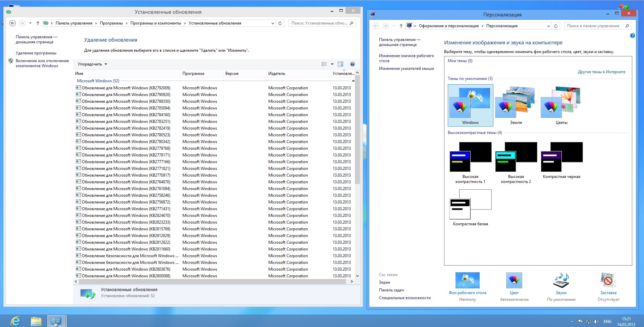Open the help icon in the updates toolbar
644x327 pixels.
pos(352,64)
